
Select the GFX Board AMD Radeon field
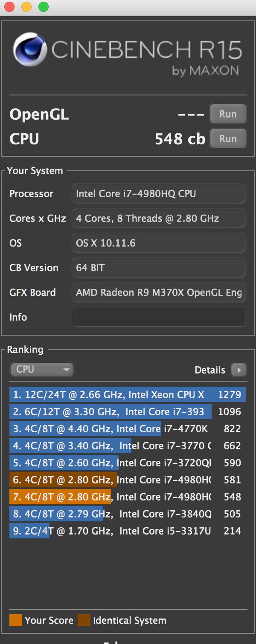(x=158, y=293)
